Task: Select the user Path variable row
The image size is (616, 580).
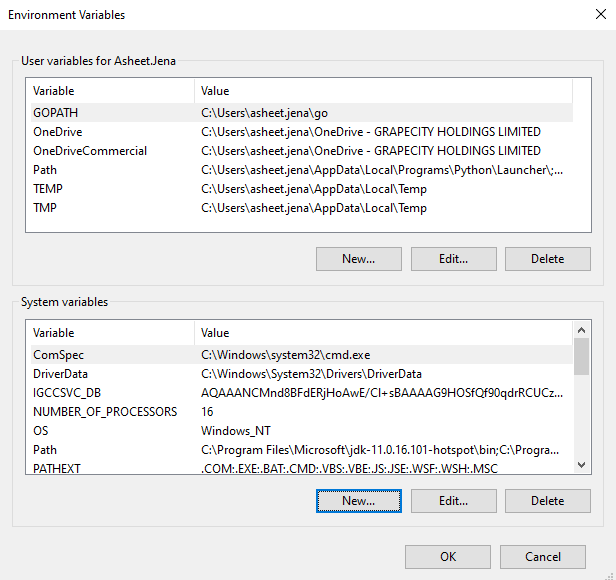Action: (x=45, y=170)
